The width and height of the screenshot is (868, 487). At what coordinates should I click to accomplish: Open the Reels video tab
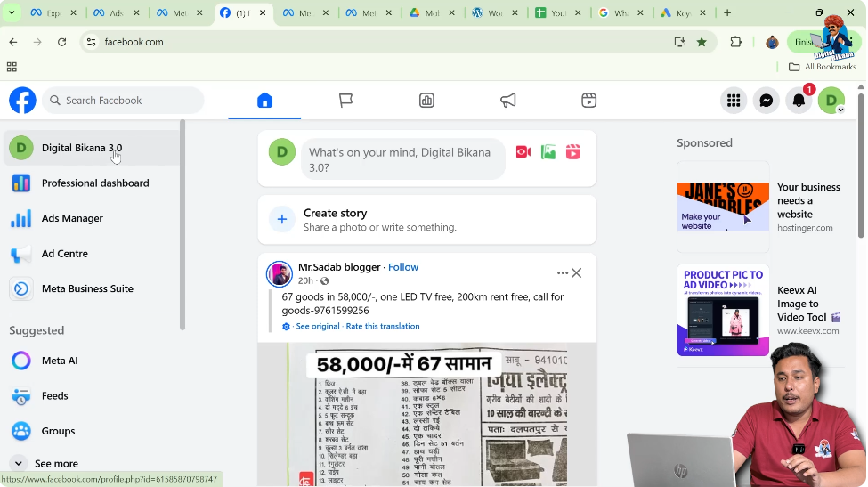[589, 101]
